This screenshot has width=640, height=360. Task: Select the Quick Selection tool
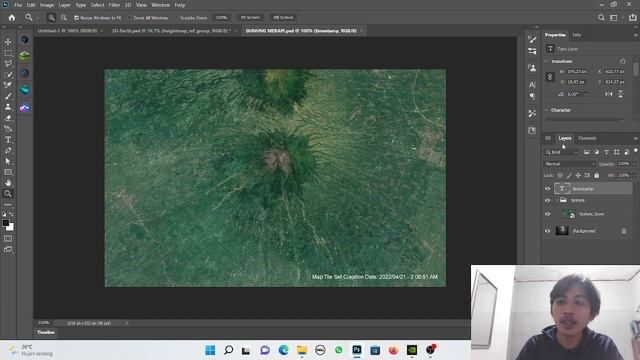coord(8,75)
